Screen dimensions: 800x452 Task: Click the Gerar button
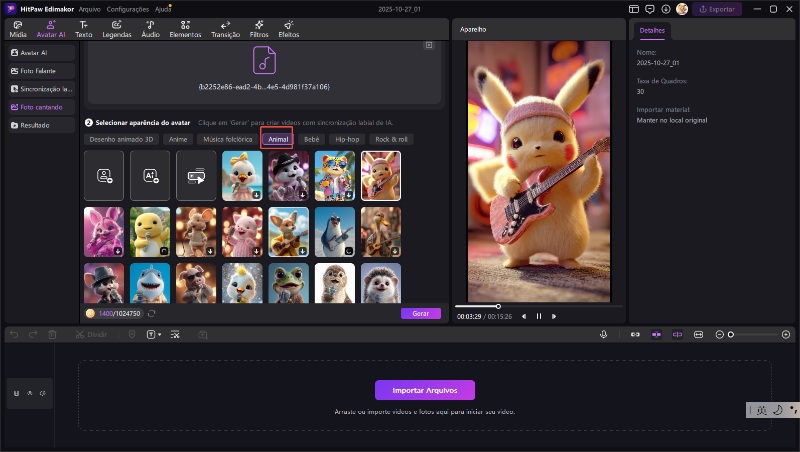coord(421,314)
